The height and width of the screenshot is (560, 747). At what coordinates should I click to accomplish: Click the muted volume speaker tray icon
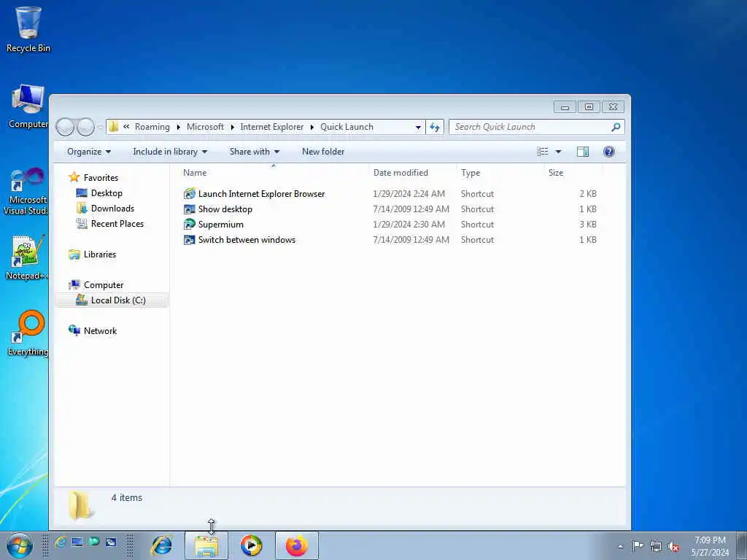tap(673, 546)
